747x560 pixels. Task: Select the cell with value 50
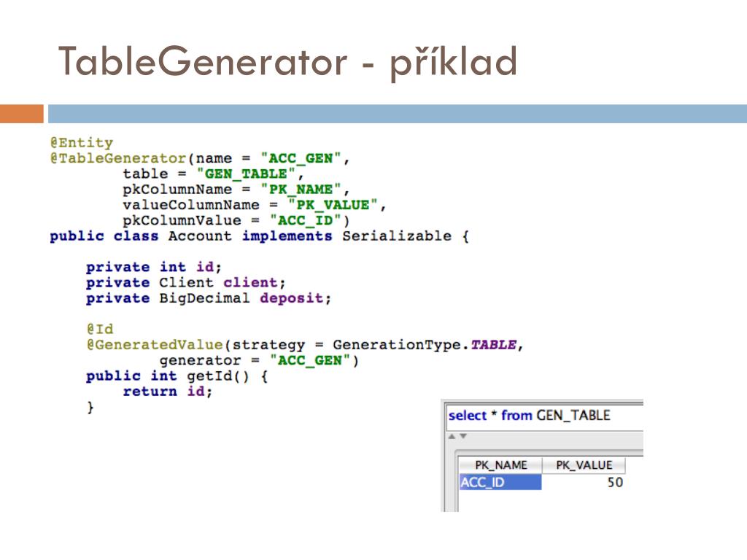[584, 483]
